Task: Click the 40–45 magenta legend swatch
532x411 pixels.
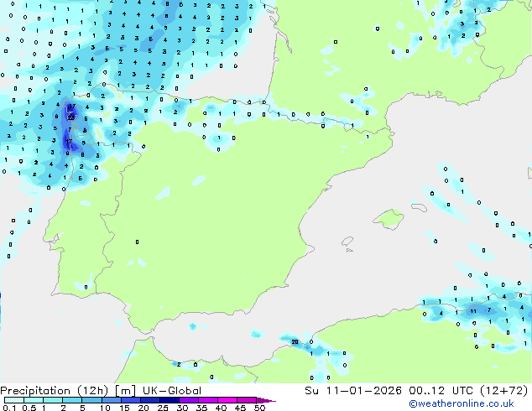Action: pos(227,400)
